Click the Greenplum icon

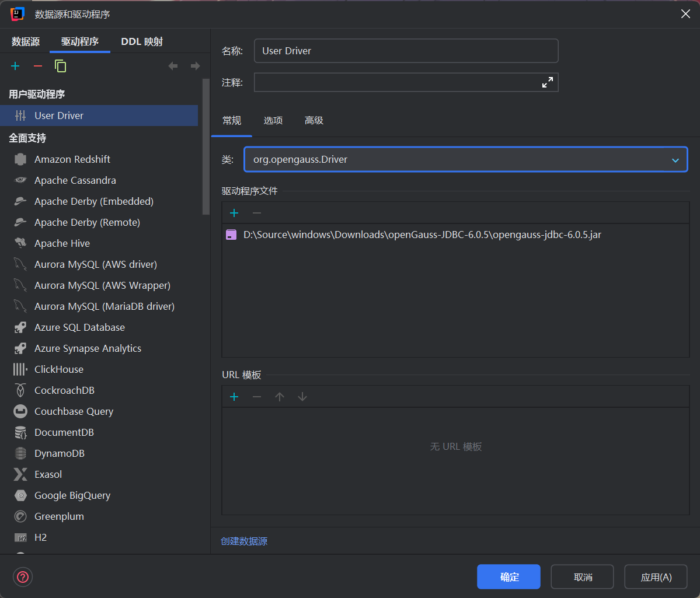point(20,516)
